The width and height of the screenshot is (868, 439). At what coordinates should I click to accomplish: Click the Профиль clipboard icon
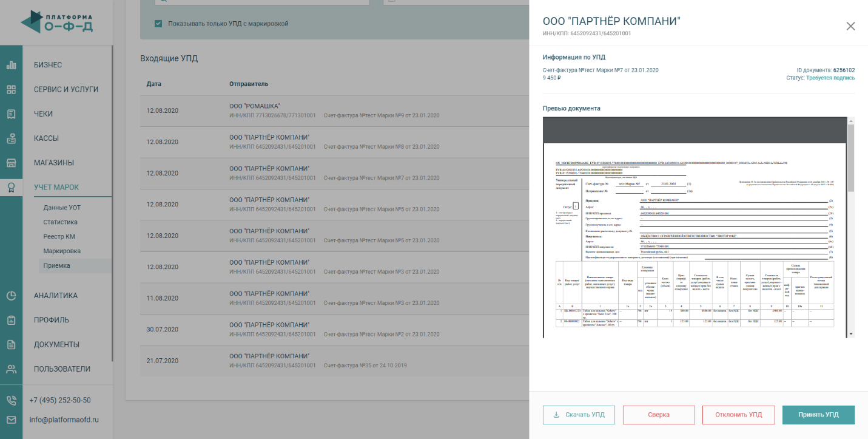[11, 320]
